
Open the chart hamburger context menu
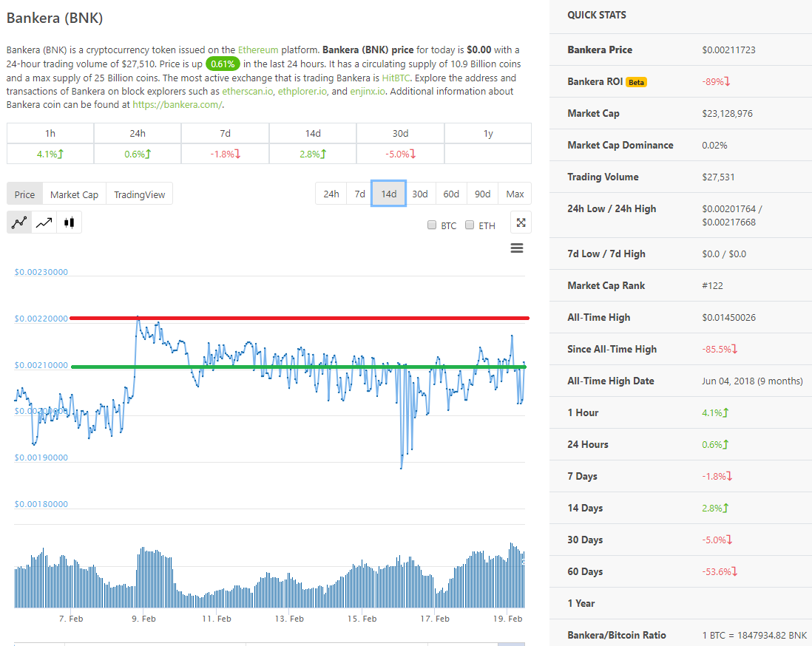[517, 248]
